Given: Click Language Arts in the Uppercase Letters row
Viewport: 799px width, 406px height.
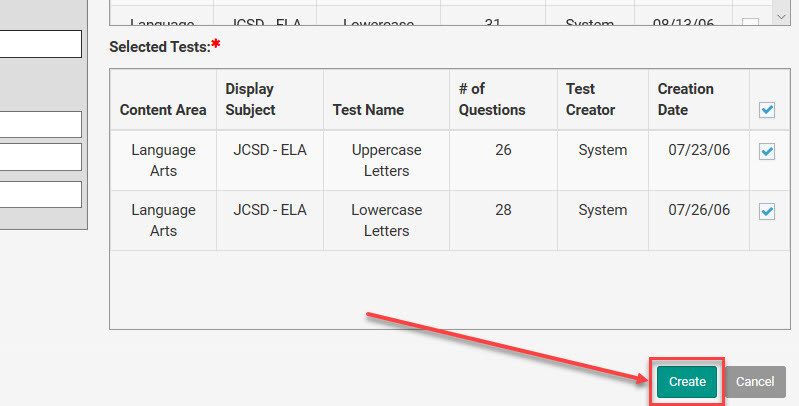Looking at the screenshot, I should [x=164, y=160].
